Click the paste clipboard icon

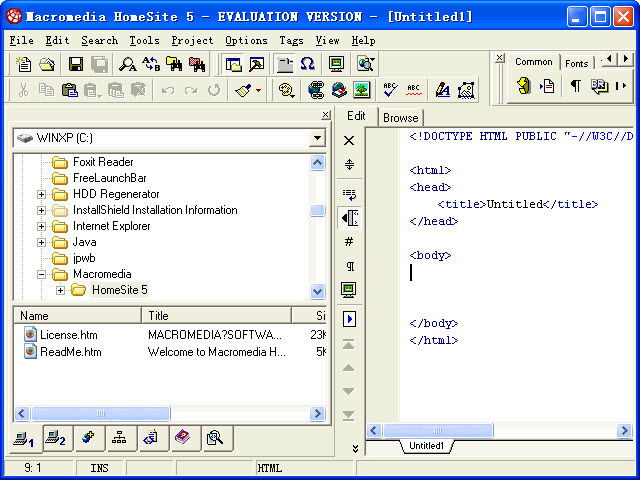coord(70,90)
